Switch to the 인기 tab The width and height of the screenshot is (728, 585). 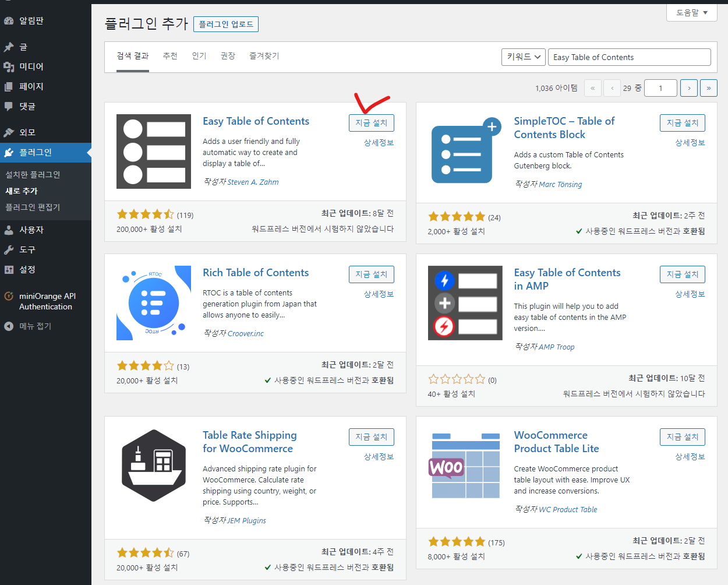[x=199, y=56]
